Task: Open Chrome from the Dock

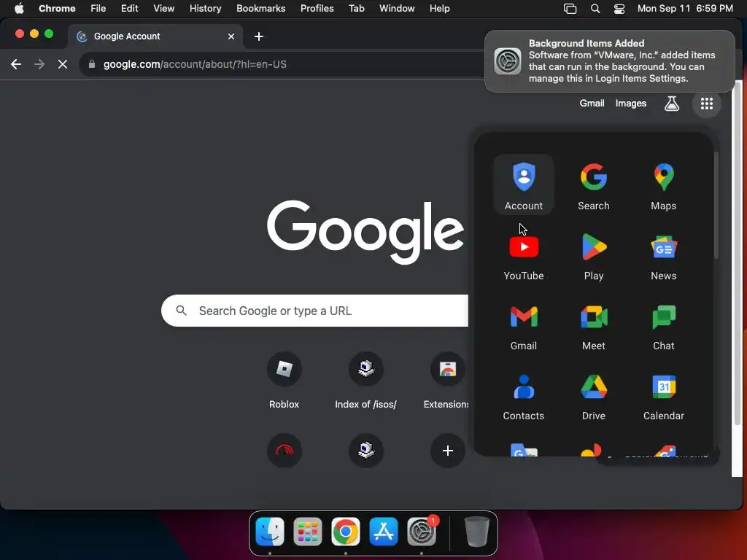Action: 346,532
